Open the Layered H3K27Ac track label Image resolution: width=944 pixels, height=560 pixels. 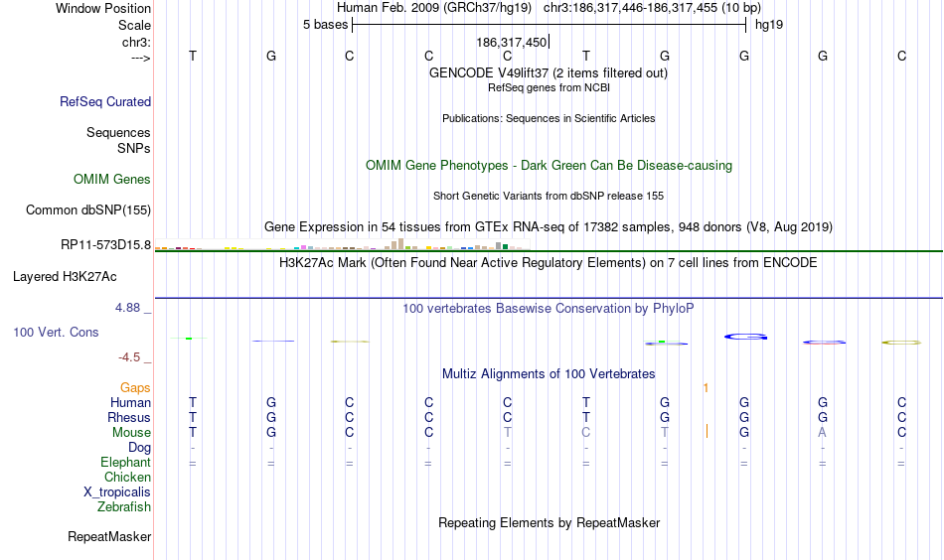pyautogui.click(x=65, y=277)
